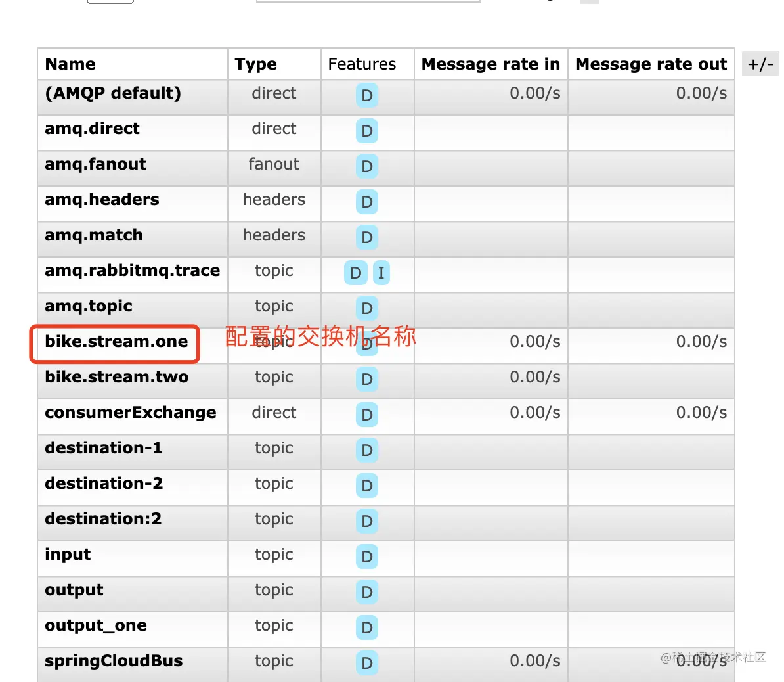
Task: Click the D badge for springCloudBus
Action: point(366,663)
